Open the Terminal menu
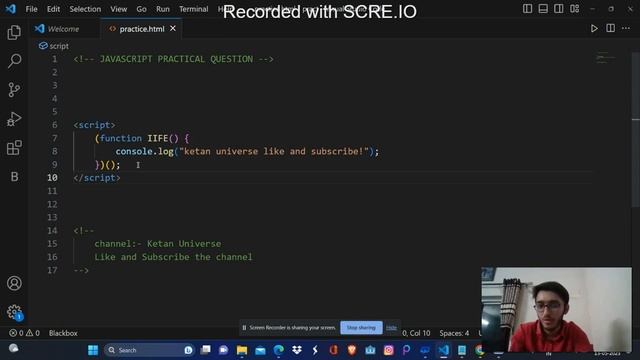The image size is (640, 360). [x=193, y=9]
